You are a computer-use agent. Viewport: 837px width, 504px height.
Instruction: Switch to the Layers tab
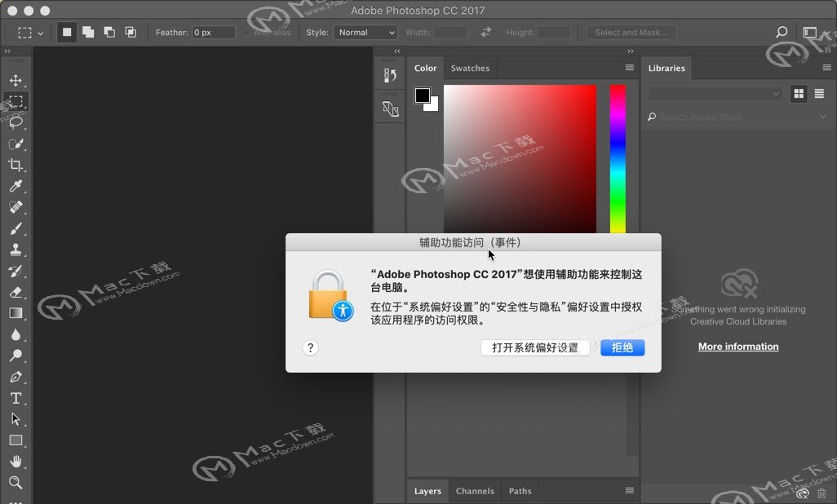[427, 491]
